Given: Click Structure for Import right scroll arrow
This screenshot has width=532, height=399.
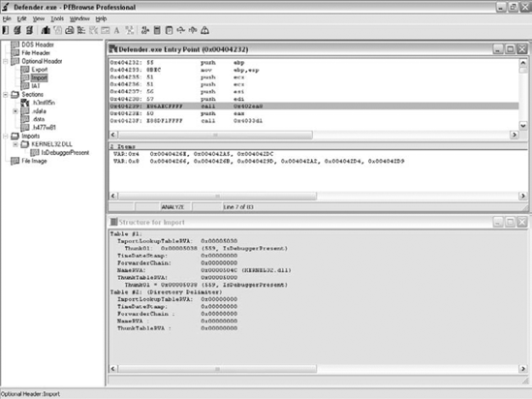Looking at the screenshot, I should (523, 369).
